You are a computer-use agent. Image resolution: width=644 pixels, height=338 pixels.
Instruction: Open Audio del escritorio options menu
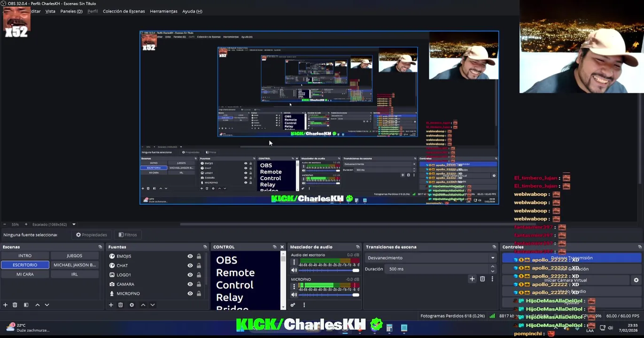[294, 262]
